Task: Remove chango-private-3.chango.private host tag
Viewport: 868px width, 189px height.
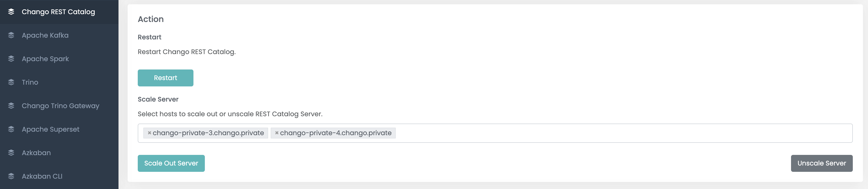Action: tap(149, 133)
